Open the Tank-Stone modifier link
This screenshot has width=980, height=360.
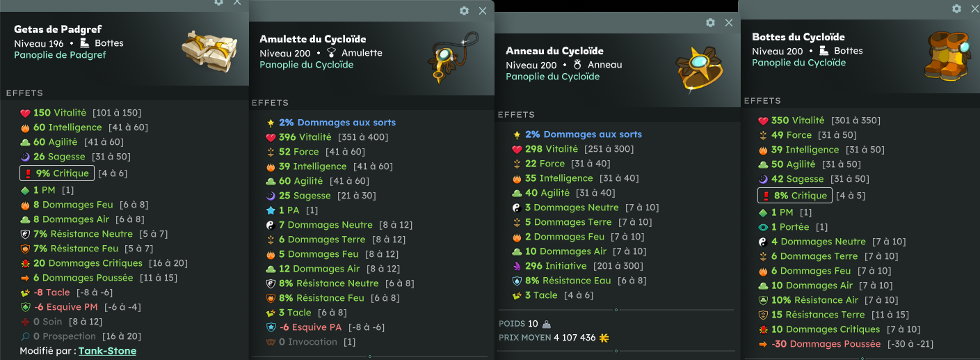[x=107, y=351]
